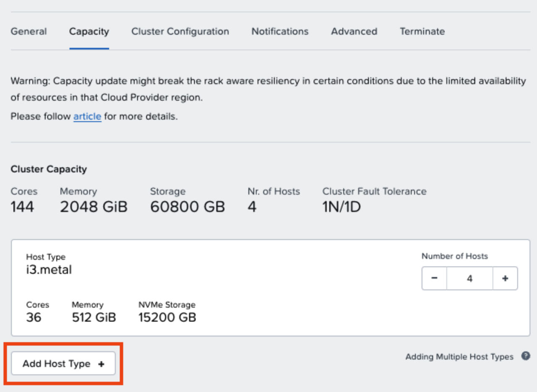Click the plus icon to increase hosts
This screenshot has width=537, height=392.
tap(505, 278)
